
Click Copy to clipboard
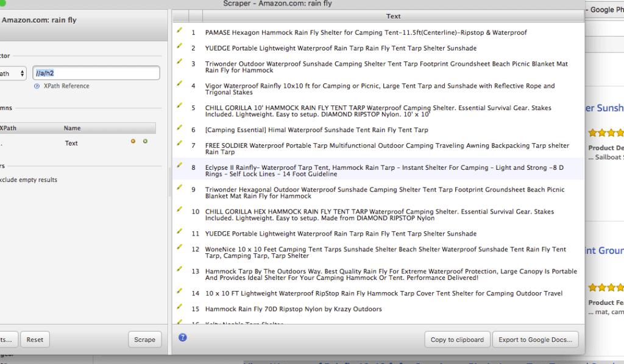click(457, 340)
